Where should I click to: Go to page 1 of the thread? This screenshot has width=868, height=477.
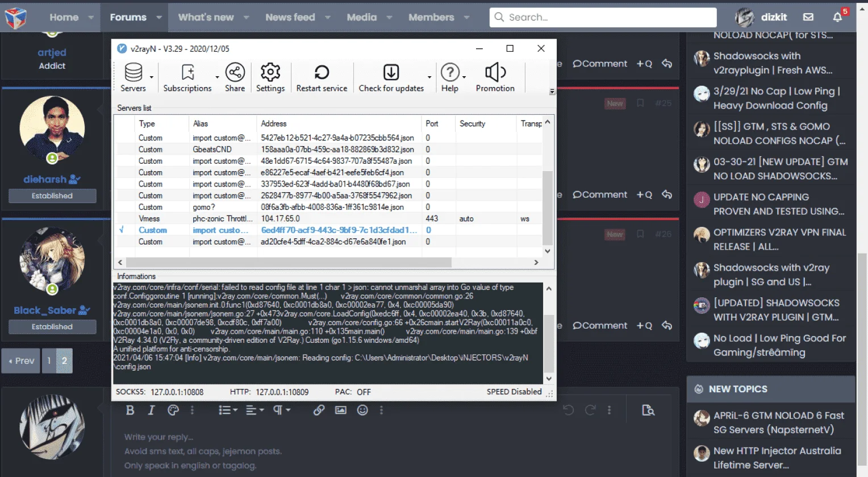[x=49, y=361]
